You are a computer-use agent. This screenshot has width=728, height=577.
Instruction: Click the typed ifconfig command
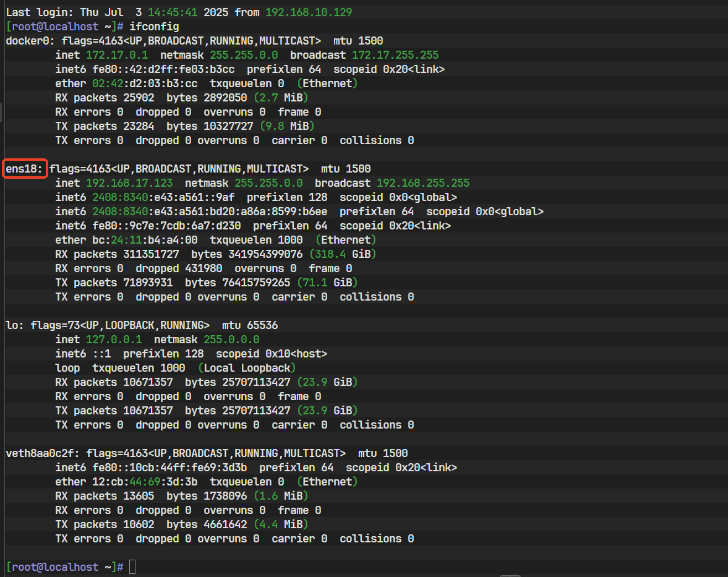(x=154, y=27)
